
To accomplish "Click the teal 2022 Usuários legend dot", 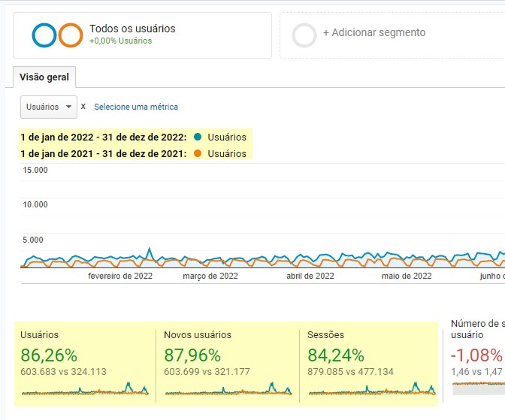I will [198, 137].
